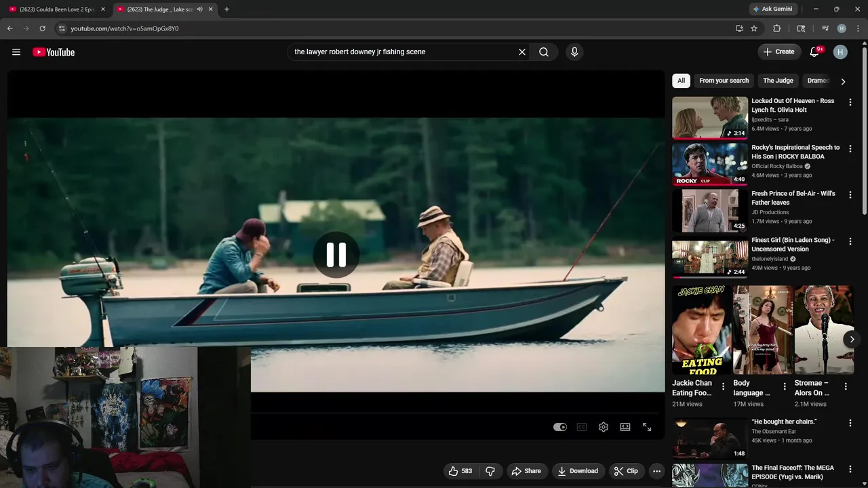Open more actions menu below the video
This screenshot has height=488, width=868.
656,471
